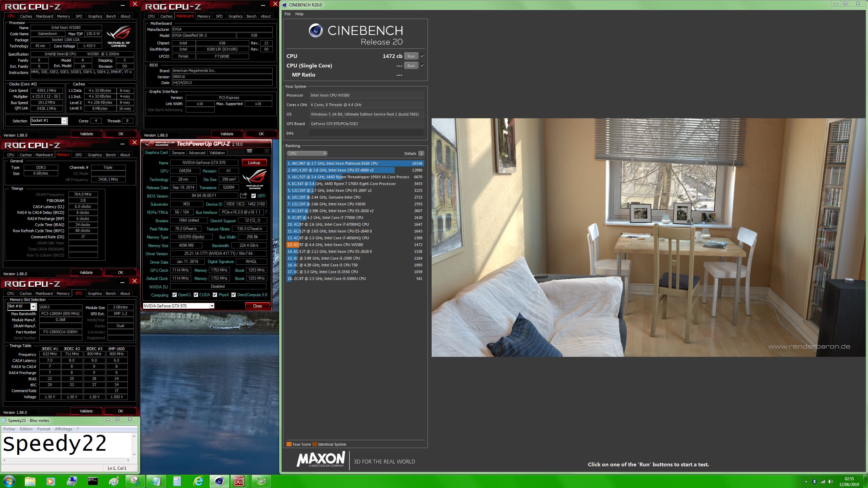Run the Cinebench CPU test
This screenshot has width=868, height=488.
coord(411,56)
